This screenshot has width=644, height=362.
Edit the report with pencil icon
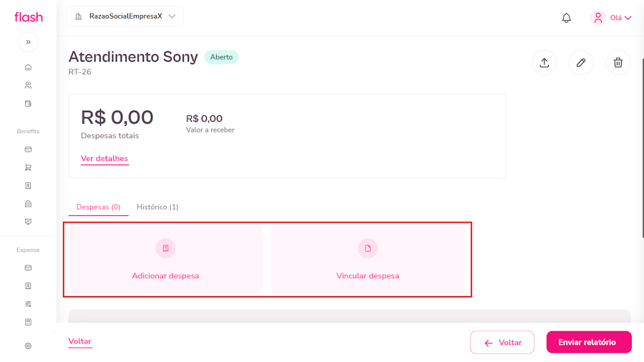(x=581, y=63)
